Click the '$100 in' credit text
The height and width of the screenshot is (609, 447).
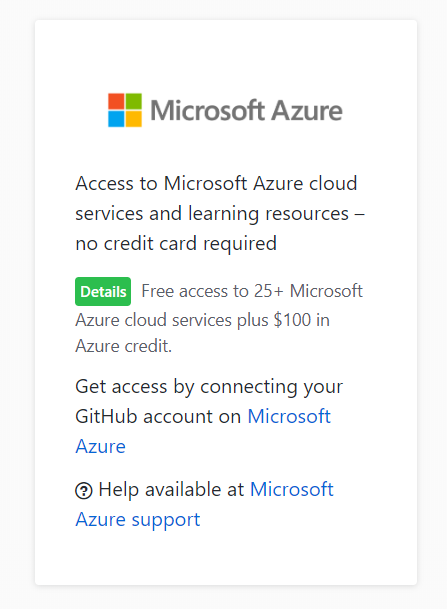[x=302, y=320]
